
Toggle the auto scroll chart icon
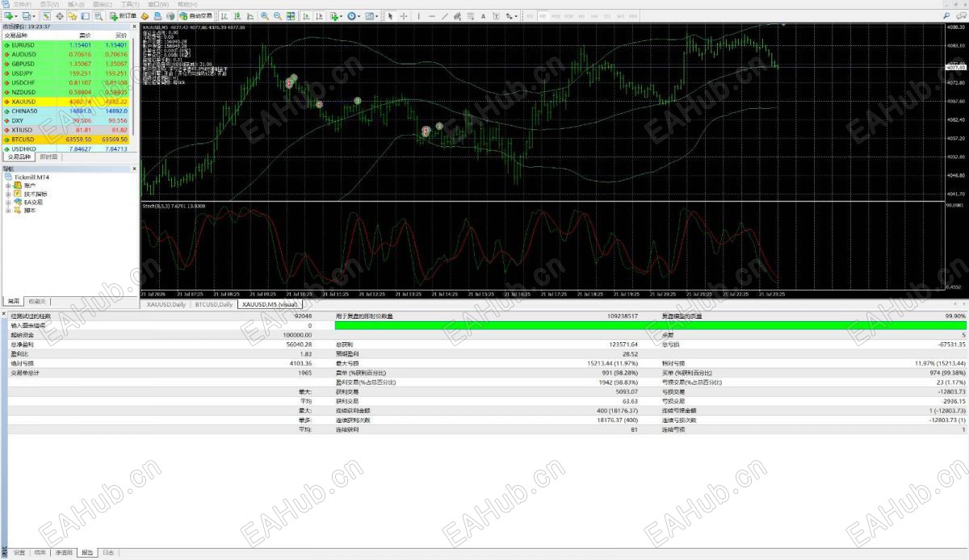click(305, 16)
